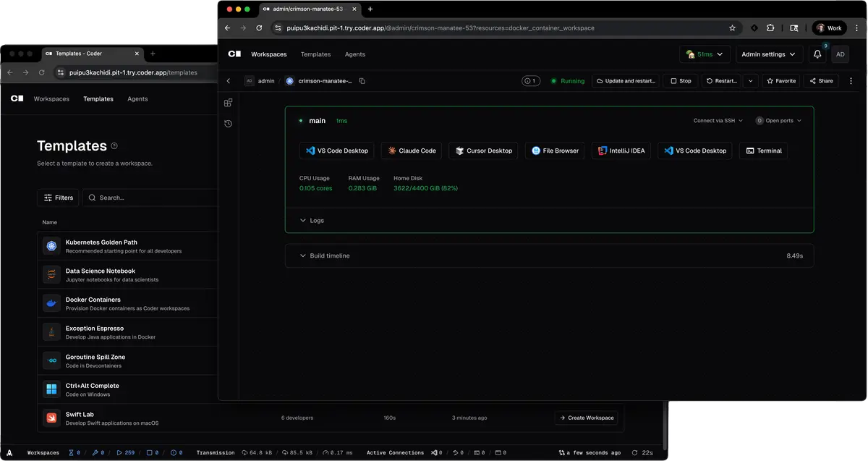This screenshot has height=461, width=868.
Task: Go back with workspace page chevron
Action: click(x=229, y=81)
